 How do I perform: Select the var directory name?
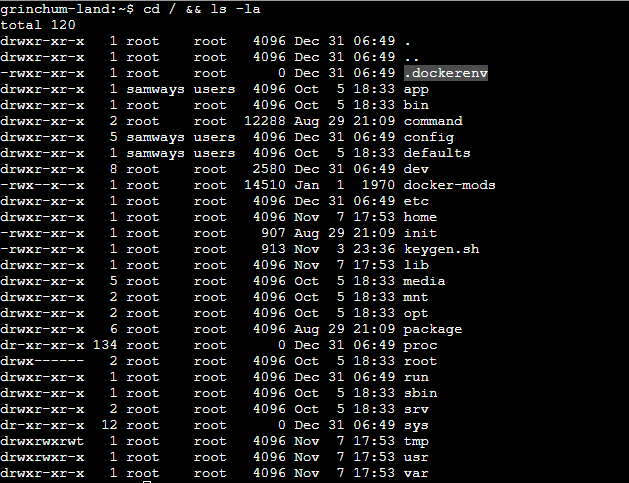(416, 473)
